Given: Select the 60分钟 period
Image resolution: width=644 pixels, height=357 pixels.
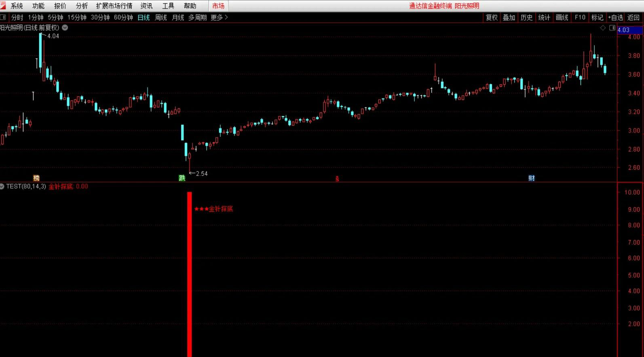Looking at the screenshot, I should [x=123, y=17].
